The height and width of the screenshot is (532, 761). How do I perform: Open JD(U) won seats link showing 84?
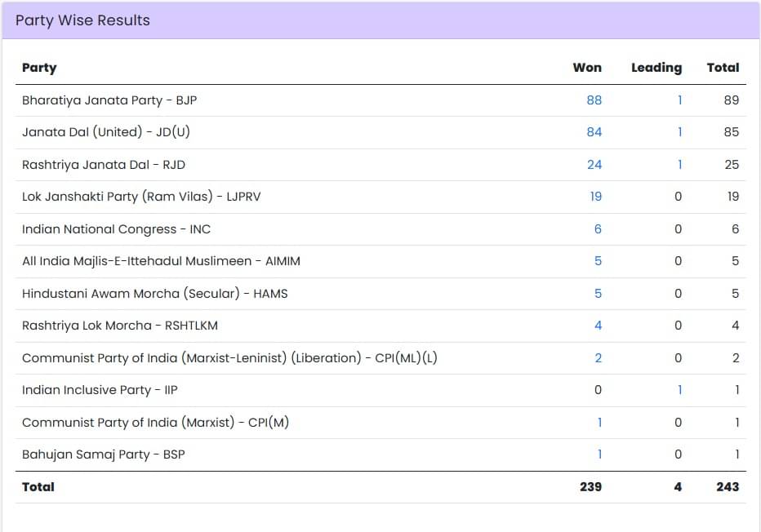pos(594,132)
